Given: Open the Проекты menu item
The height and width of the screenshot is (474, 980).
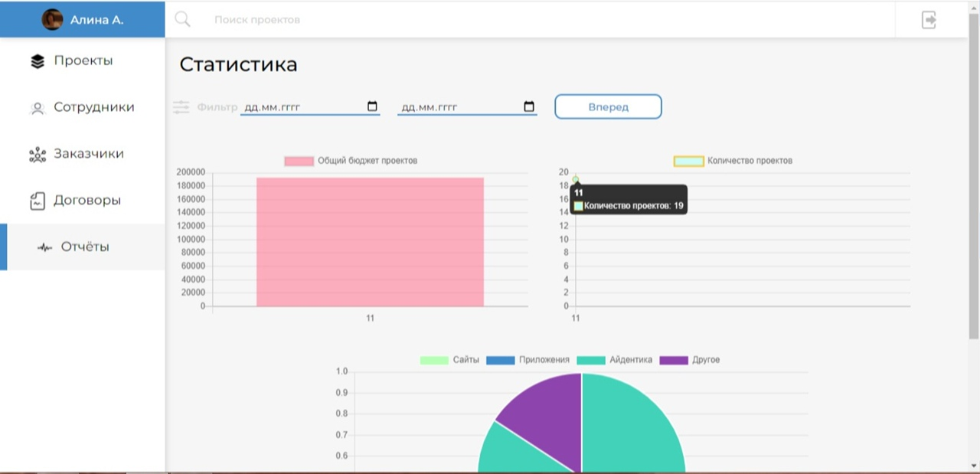Looking at the screenshot, I should tap(83, 61).
